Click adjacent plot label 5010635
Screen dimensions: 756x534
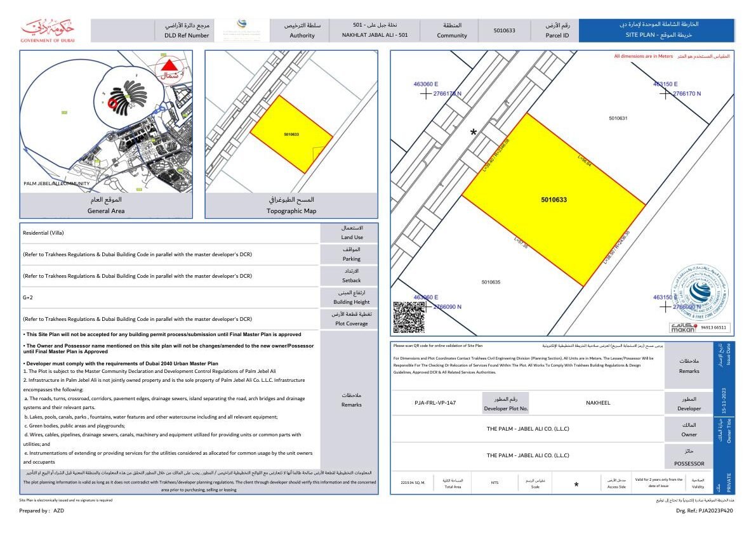tap(491, 282)
